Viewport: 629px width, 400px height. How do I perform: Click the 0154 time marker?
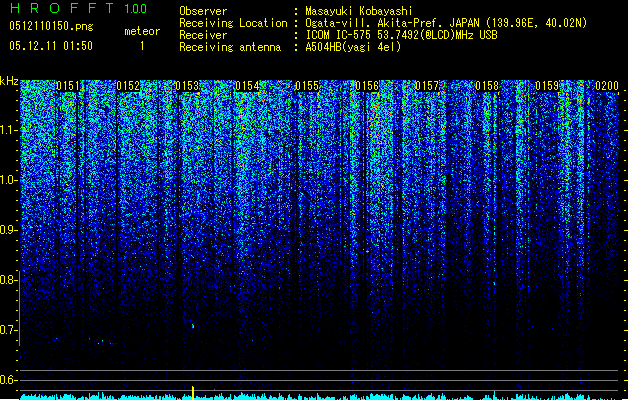click(248, 86)
